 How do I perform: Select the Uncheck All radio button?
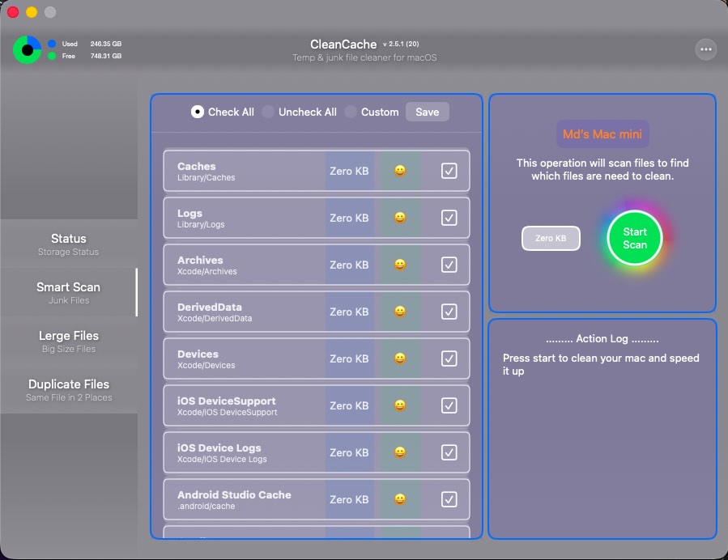[x=268, y=112]
